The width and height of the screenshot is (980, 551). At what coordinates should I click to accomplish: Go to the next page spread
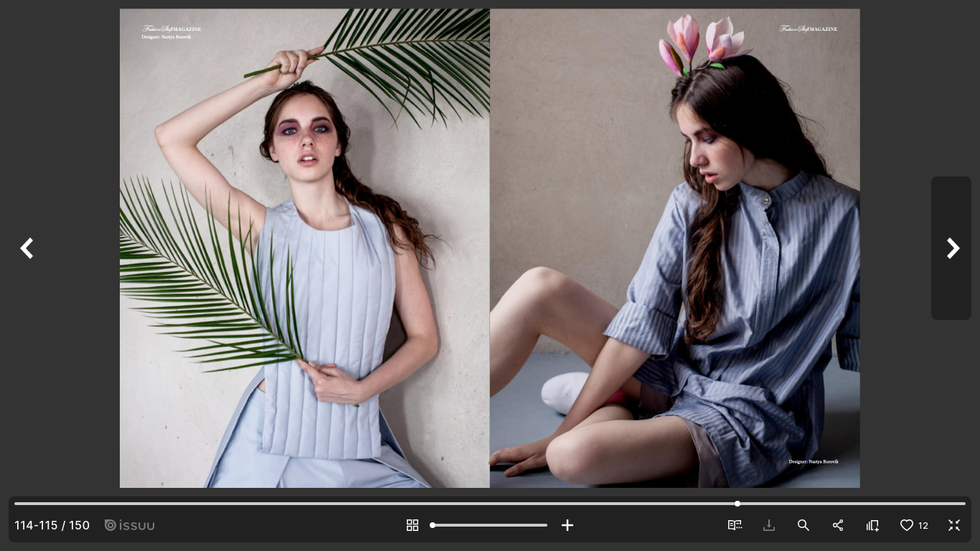952,248
